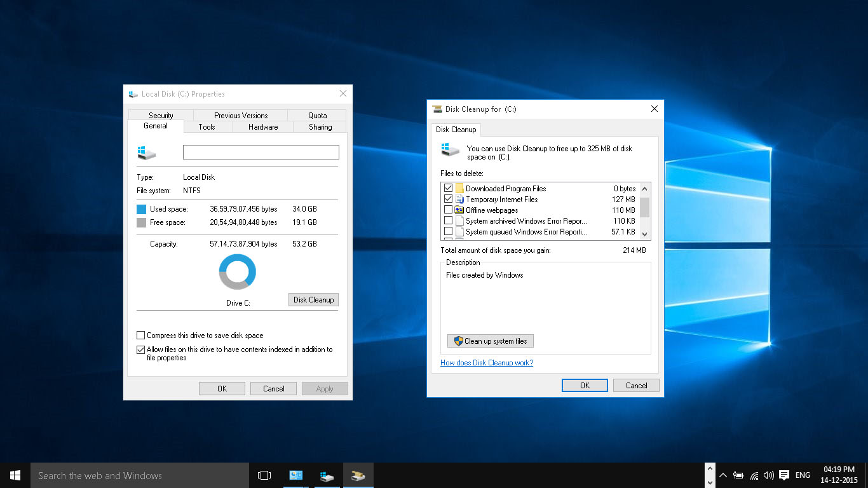The width and height of the screenshot is (868, 488).
Task: Select the Temporary Internet Files row label
Action: coord(502,200)
